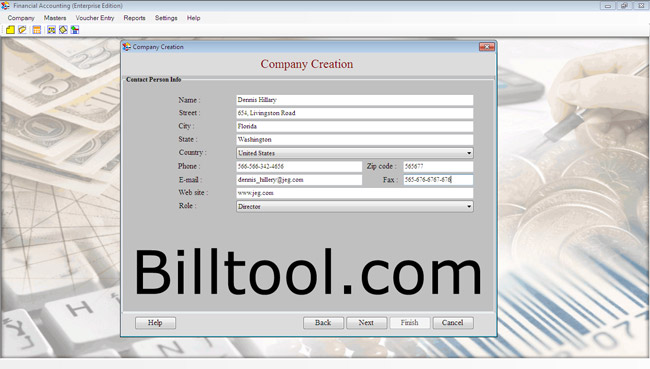The image size is (650, 369).
Task: Open the Reports menu
Action: click(x=134, y=18)
